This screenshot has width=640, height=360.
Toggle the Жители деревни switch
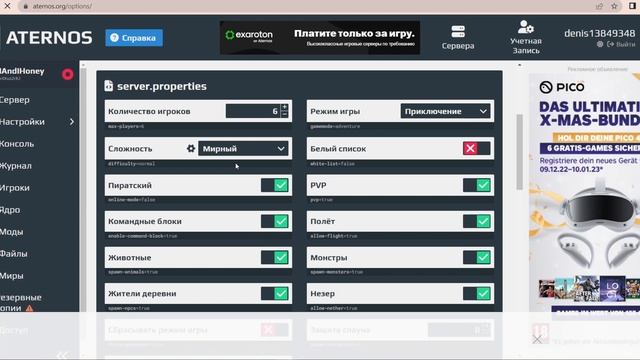point(274,293)
